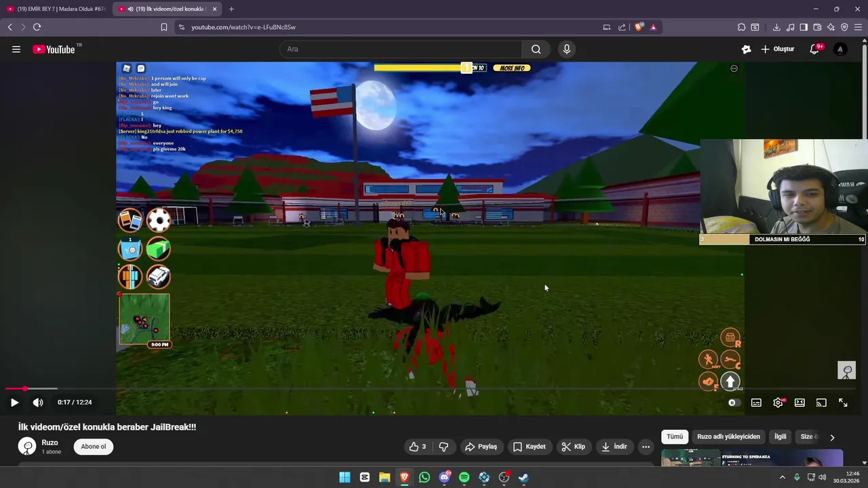This screenshot has width=868, height=488.
Task: Open Steam from taskbar
Action: click(x=524, y=477)
